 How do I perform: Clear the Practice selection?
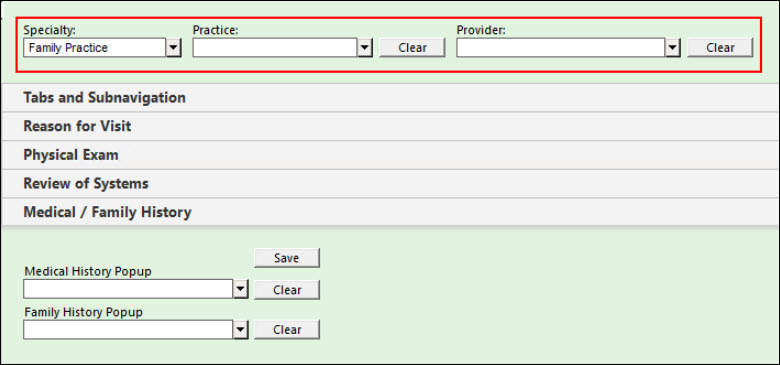pos(412,48)
